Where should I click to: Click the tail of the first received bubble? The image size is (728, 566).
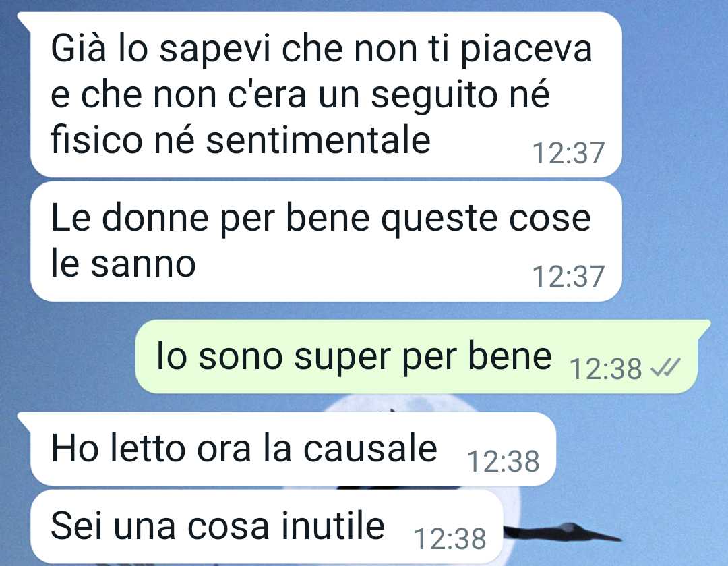25,20
